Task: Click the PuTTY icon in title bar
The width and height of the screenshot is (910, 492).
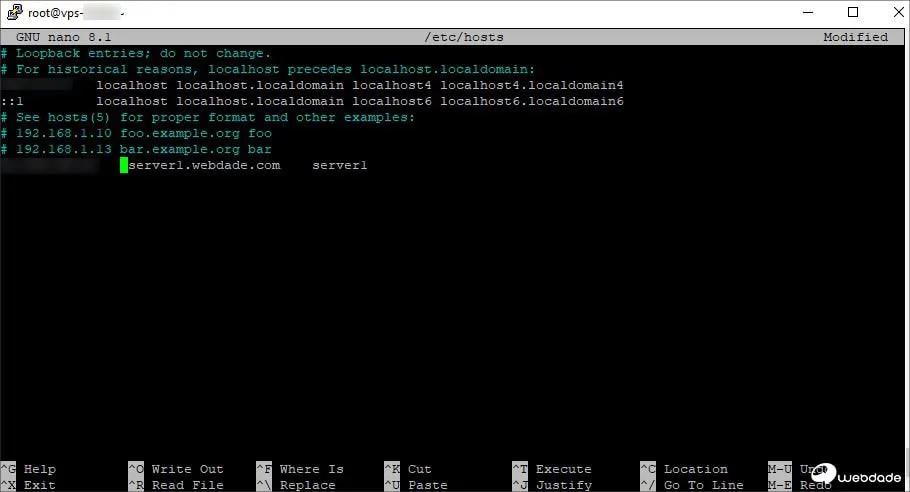Action: [x=12, y=13]
